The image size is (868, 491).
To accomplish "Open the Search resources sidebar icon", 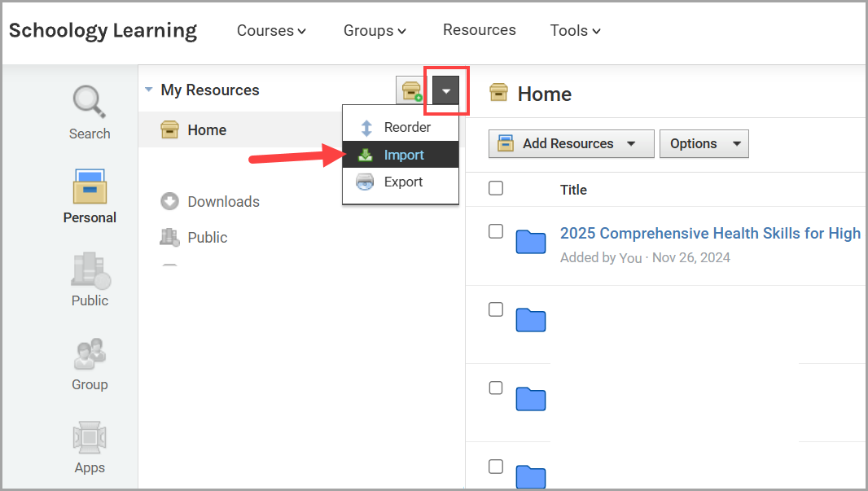I will (90, 102).
